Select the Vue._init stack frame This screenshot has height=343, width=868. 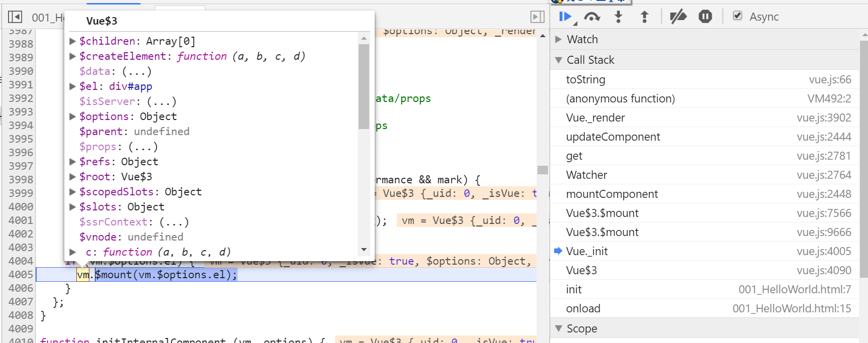pyautogui.click(x=705, y=251)
